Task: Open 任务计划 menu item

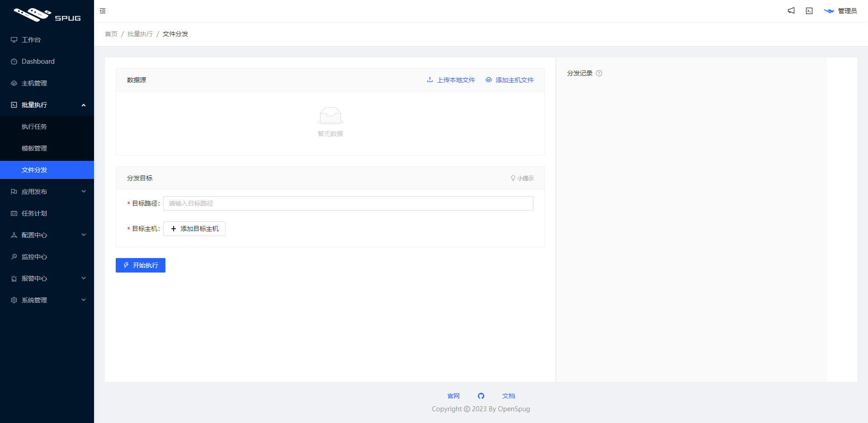Action: [47, 213]
